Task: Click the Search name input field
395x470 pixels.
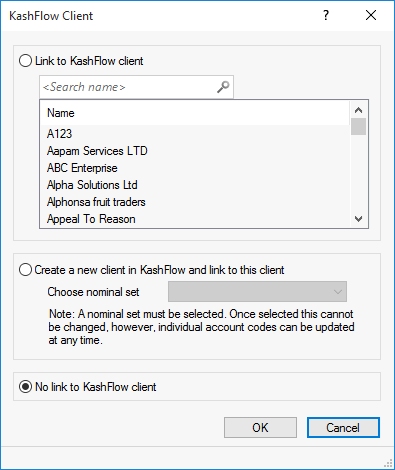Action: coord(129,87)
